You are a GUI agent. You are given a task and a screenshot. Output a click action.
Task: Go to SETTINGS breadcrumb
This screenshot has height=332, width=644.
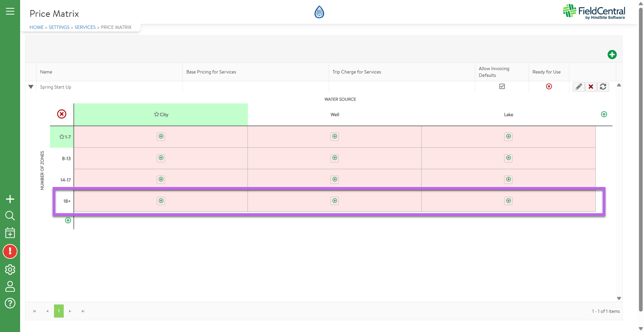[x=59, y=27]
